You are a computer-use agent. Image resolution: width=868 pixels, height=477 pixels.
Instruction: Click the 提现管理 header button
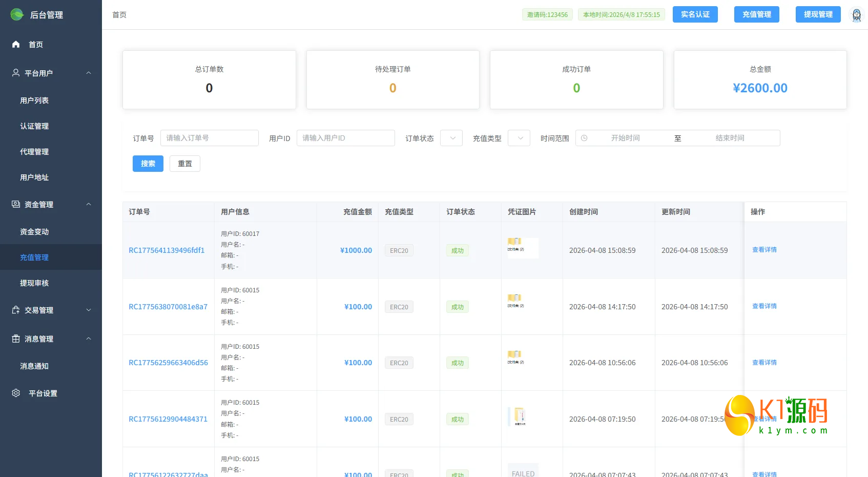(x=818, y=14)
